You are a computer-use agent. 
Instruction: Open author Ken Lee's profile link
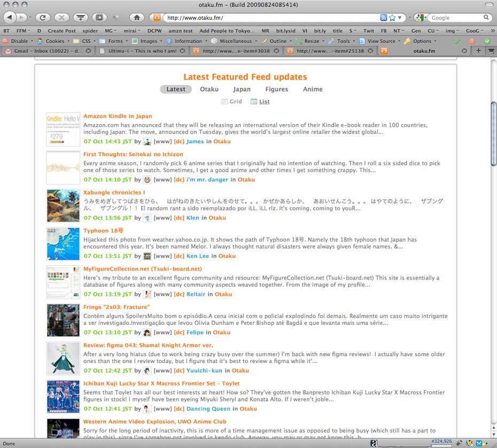pyautogui.click(x=198, y=256)
